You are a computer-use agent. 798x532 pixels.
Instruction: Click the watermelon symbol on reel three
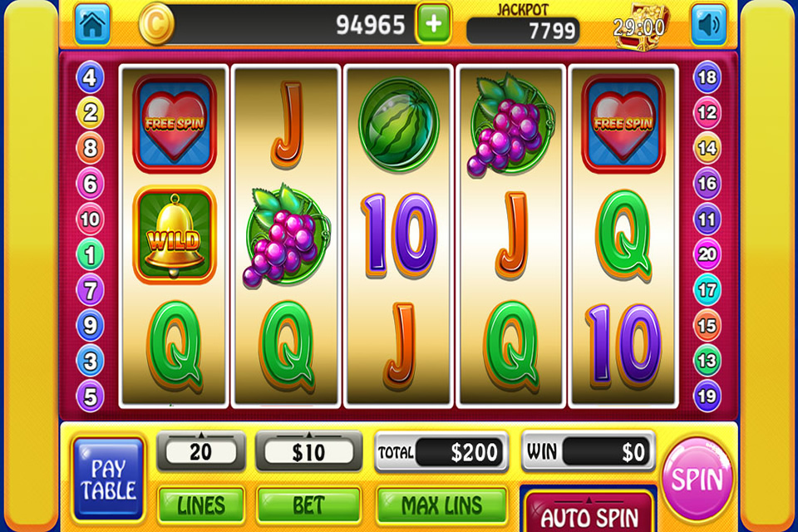pyautogui.click(x=398, y=124)
